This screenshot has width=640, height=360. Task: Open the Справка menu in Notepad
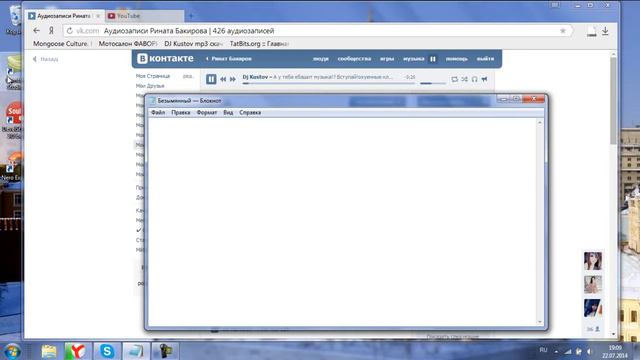250,112
